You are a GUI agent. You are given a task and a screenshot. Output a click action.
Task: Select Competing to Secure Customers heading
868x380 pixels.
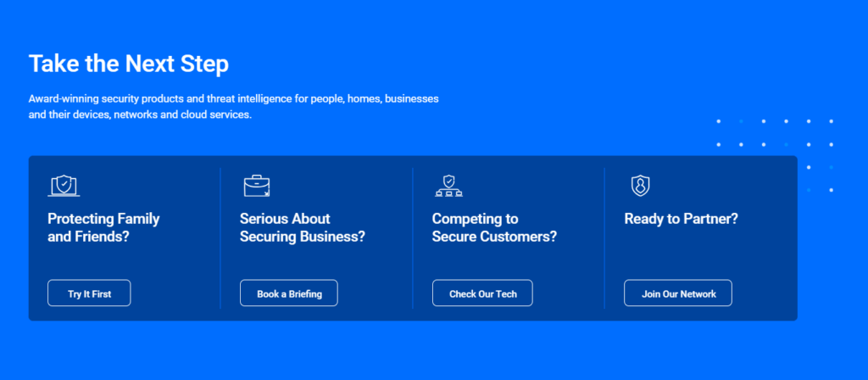[494, 227]
